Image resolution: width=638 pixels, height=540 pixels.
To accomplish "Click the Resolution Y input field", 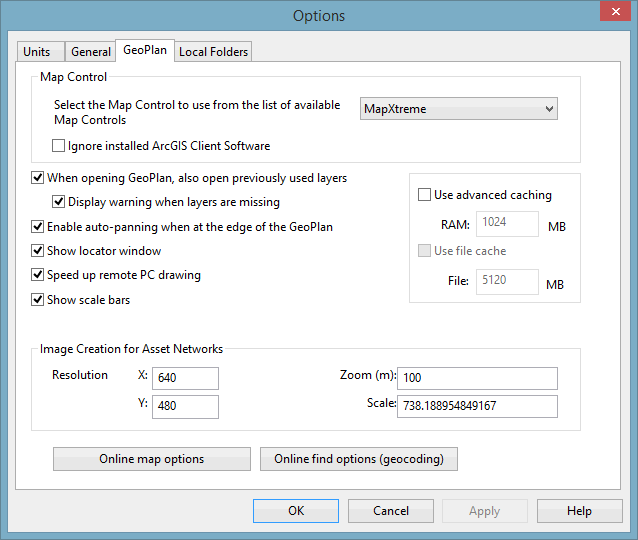I will (186, 406).
